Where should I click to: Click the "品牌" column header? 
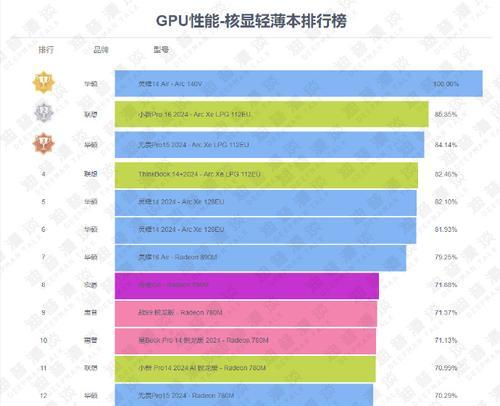101,50
